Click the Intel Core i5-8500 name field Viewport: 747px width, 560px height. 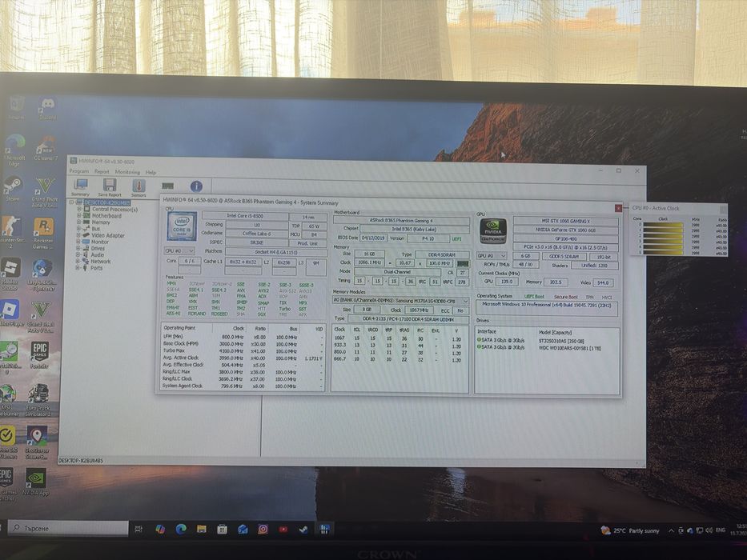(x=245, y=216)
